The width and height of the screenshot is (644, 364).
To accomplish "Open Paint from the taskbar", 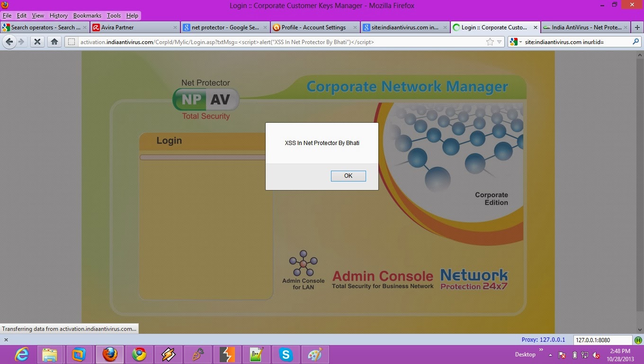I will (315, 355).
